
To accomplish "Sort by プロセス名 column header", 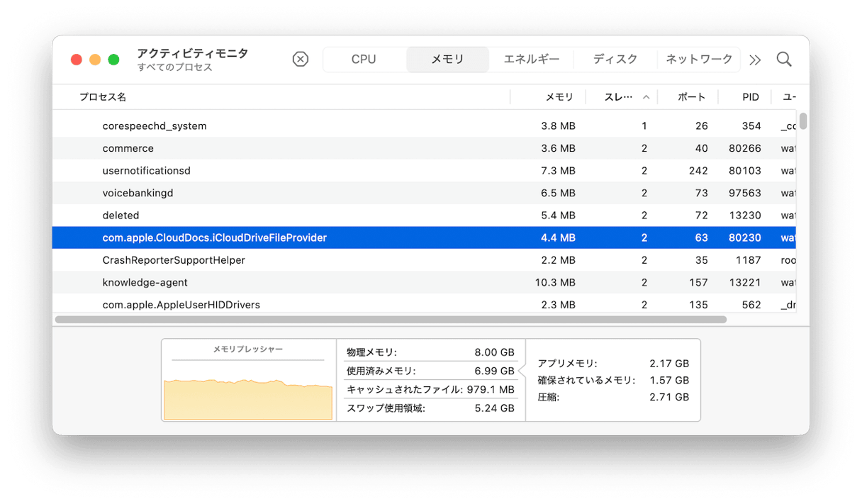I will coord(103,97).
